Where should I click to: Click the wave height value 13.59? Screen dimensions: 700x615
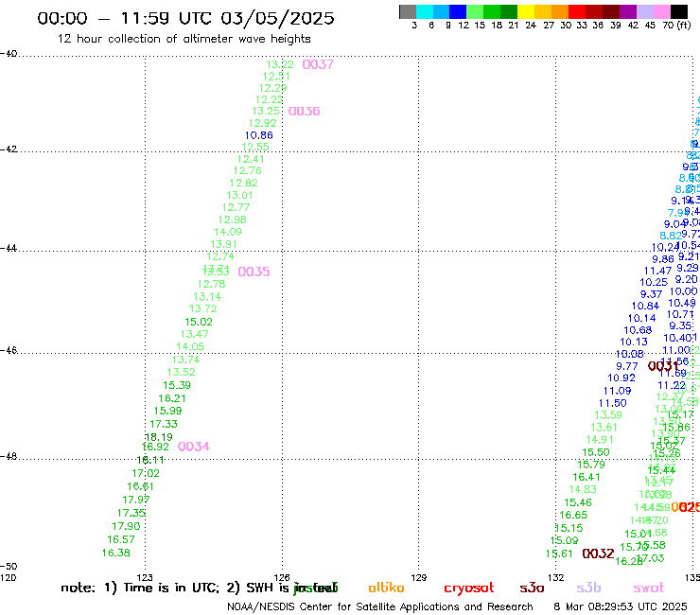pos(608,415)
